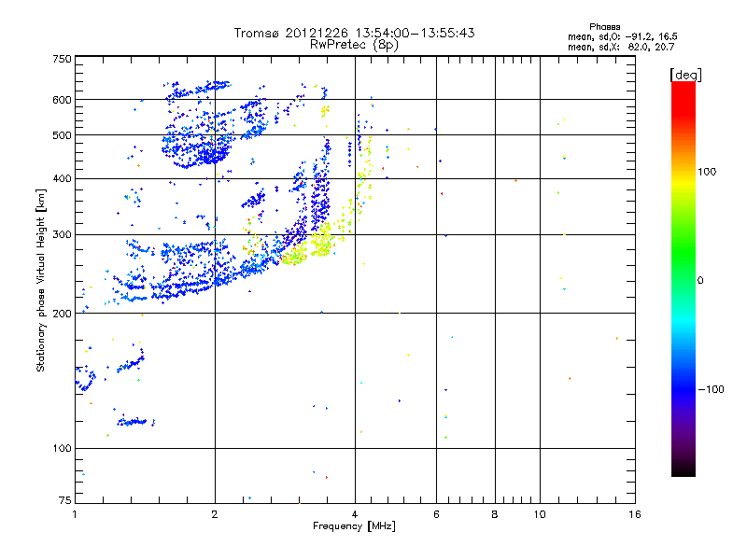747x560 pixels.
Task: Click the 'Frequency [MHz]' axis label
Action: 354,526
